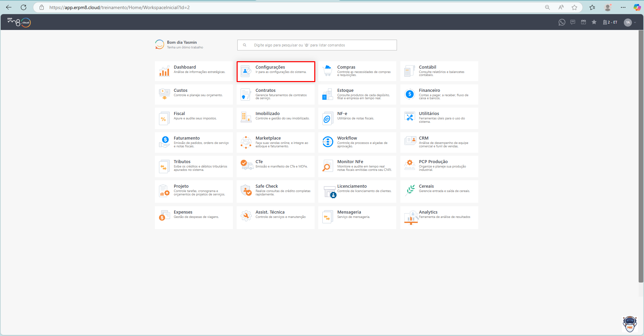Screen dimensions: 644x336
Task: Open the Configurações module
Action: pos(276,71)
